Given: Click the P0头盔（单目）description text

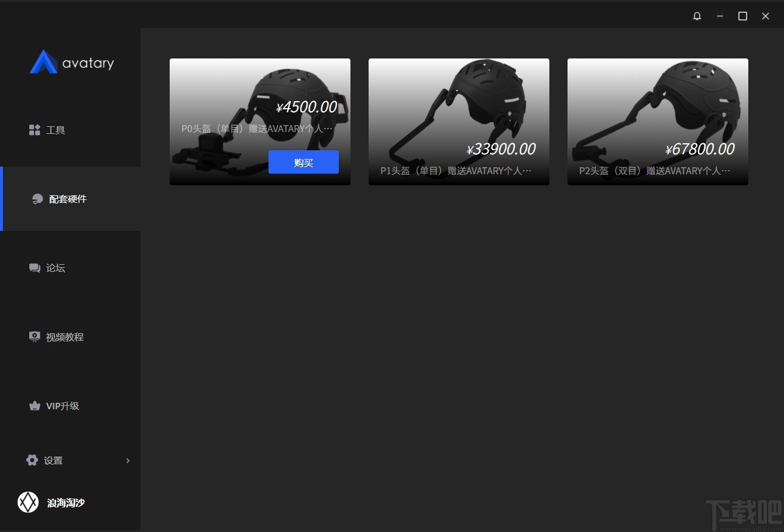Looking at the screenshot, I should (x=257, y=129).
